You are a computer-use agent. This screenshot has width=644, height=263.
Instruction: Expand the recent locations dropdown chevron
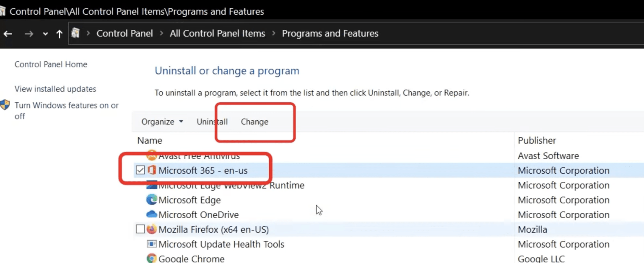(45, 34)
